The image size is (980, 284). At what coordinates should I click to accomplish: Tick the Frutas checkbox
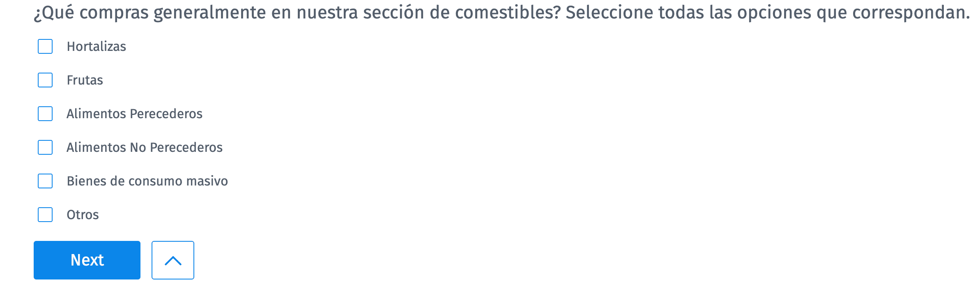[45, 80]
